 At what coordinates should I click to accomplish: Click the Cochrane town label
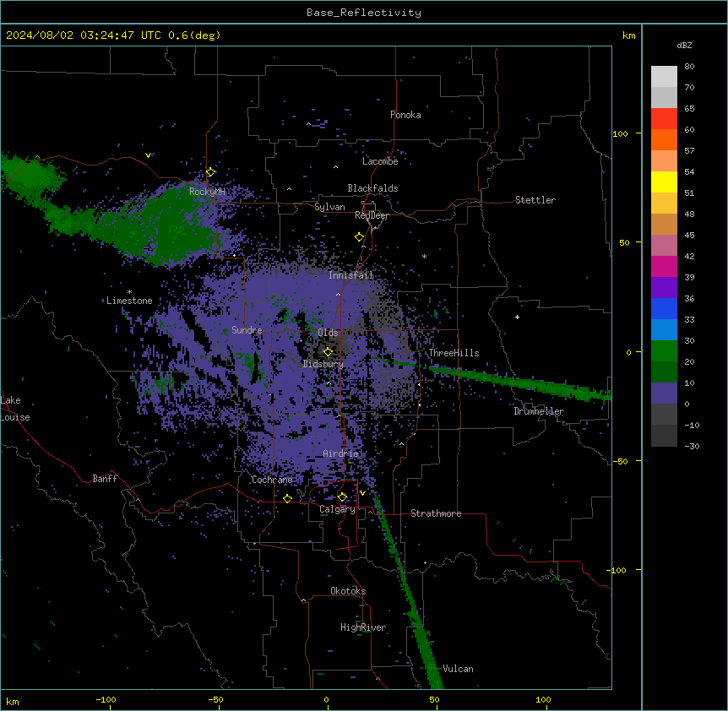272,480
